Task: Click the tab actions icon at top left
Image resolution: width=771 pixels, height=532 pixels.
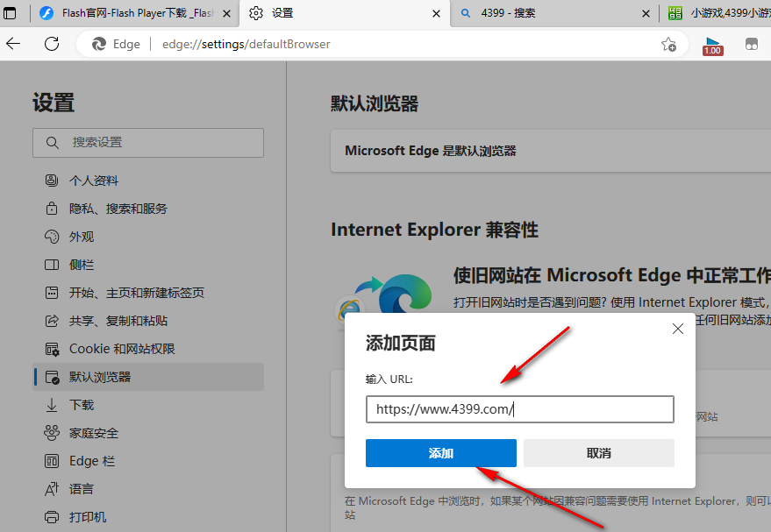Action: [x=11, y=14]
